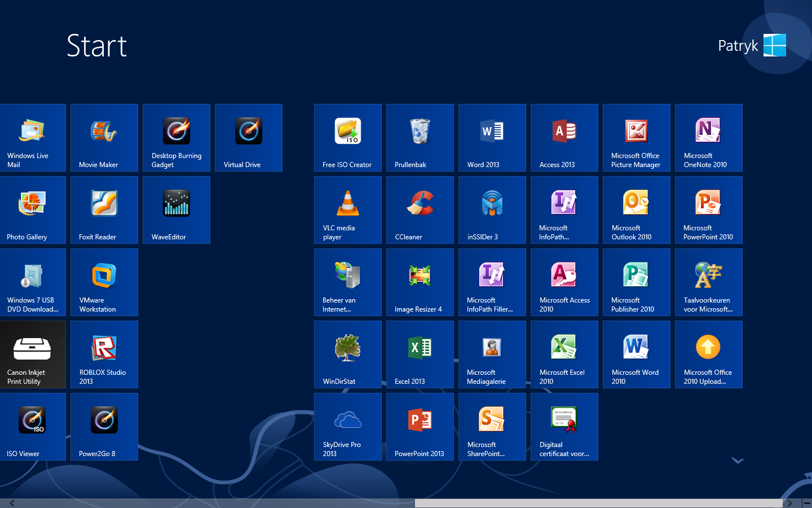Open Desktop Burning Gadget tile
Image resolution: width=812 pixels, height=508 pixels.
[176, 138]
